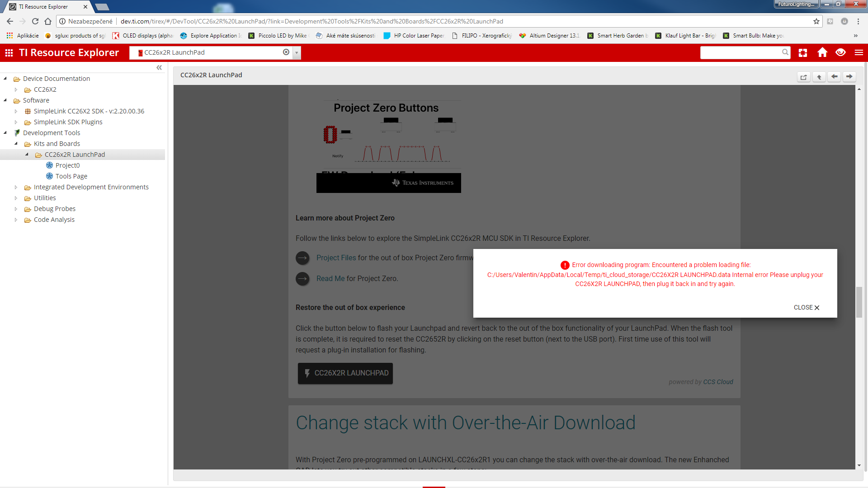The height and width of the screenshot is (488, 868).
Task: Click the share/open-in-new-window content icon
Action: [x=803, y=77]
